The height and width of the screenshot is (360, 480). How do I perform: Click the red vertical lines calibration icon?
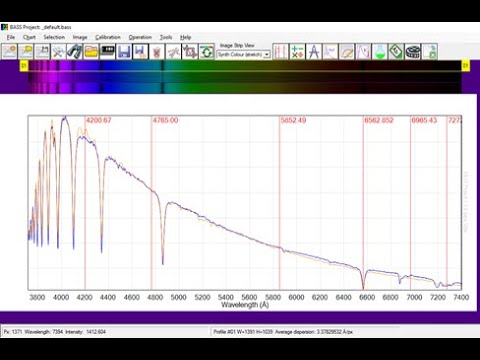[x=280, y=52]
